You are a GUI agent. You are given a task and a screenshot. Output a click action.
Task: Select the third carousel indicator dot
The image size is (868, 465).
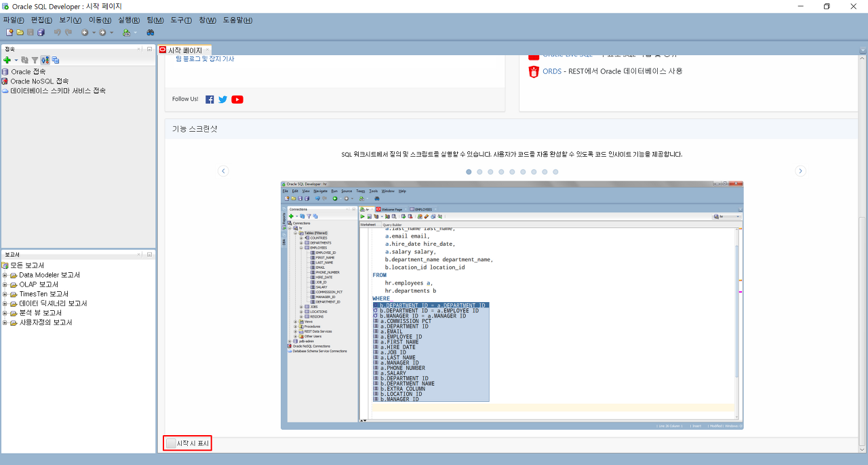pos(490,172)
